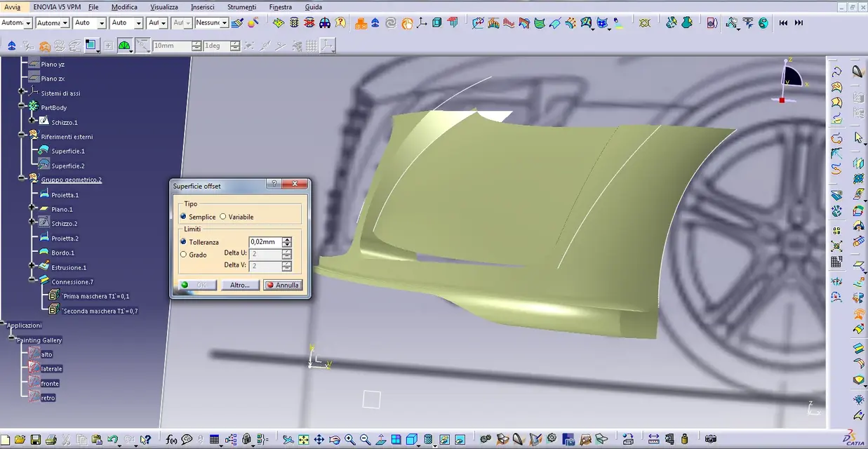Click the Tolleranza 0,02mm input field
Viewport: 868px width, 449px height.
pyautogui.click(x=265, y=242)
